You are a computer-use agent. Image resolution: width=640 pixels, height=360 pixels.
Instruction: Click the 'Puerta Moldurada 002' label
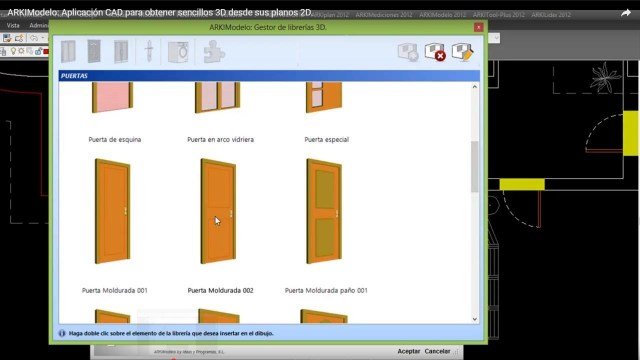tap(220, 291)
